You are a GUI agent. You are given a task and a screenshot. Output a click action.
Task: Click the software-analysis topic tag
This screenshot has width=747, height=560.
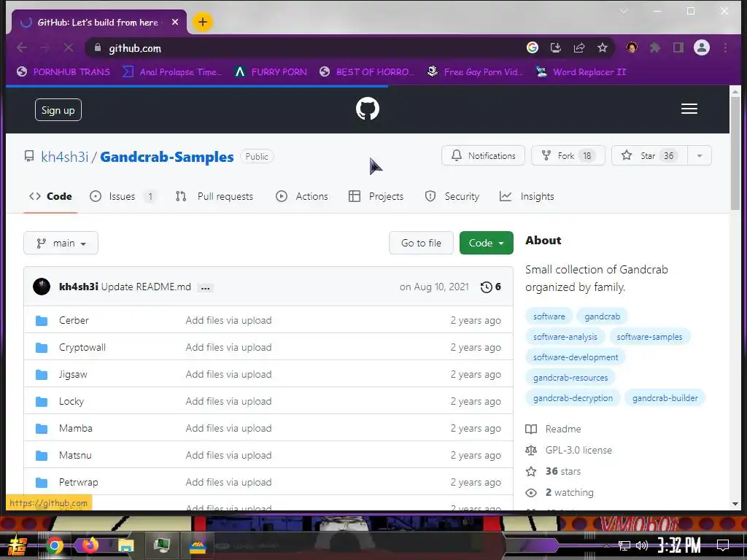pyautogui.click(x=565, y=337)
